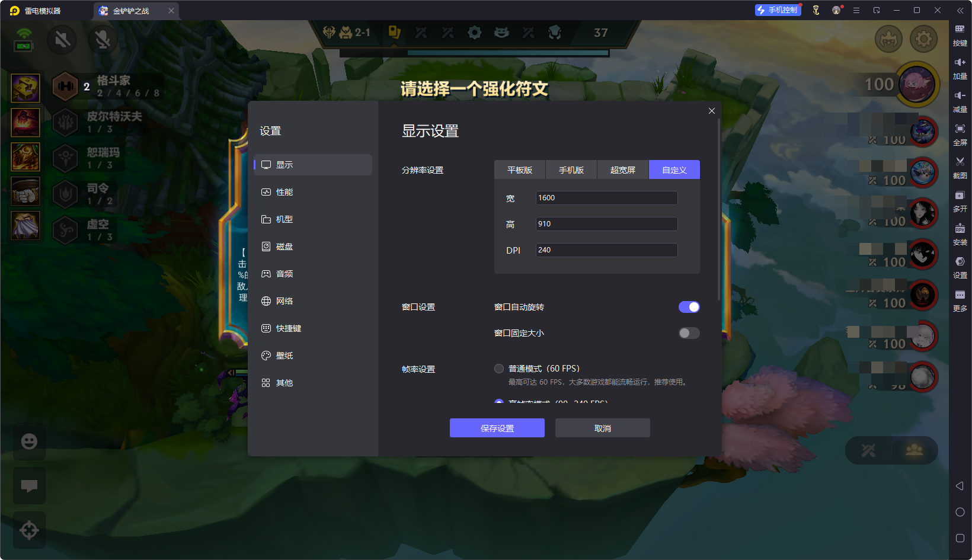Open the 音频 settings section
This screenshot has height=560, width=972.
(313, 274)
